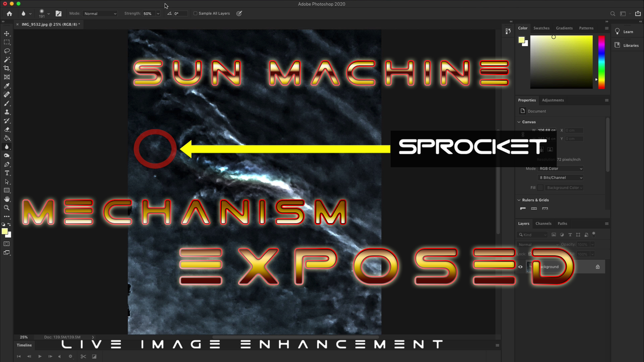Switch to the Channels tab
The image size is (644, 362).
543,223
